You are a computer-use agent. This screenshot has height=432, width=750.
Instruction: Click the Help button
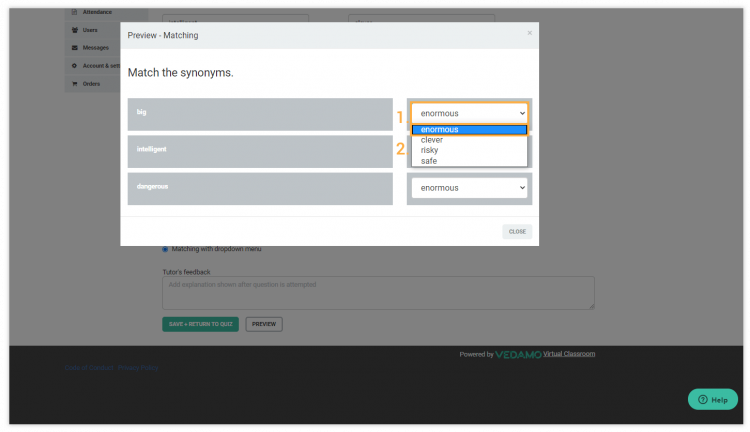713,399
